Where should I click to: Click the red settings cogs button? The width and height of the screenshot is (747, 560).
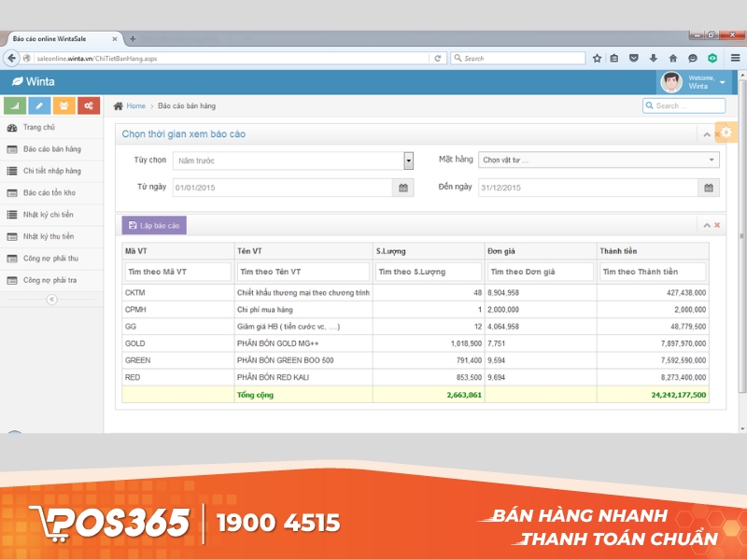(89, 105)
